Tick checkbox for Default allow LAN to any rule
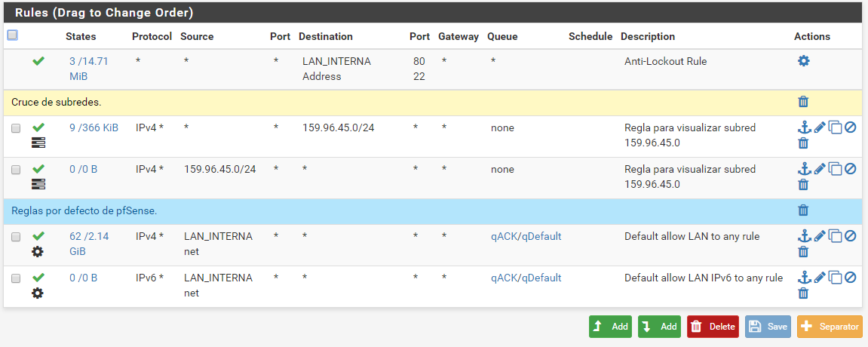This screenshot has height=347, width=868. coord(16,237)
